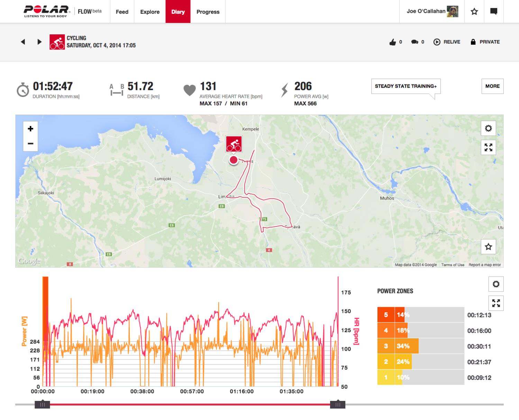Toggle the Private privacy lock
Viewport: 519px width, 420px height.
[485, 42]
